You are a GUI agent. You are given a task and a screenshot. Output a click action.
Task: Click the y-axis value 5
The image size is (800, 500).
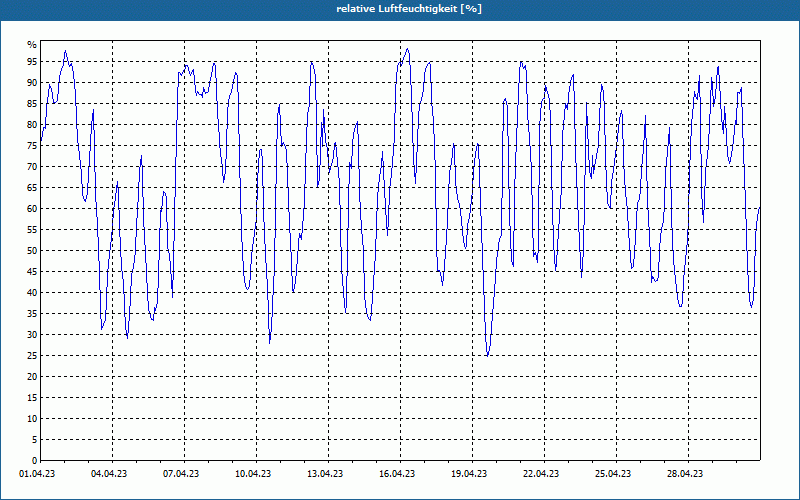[35, 440]
